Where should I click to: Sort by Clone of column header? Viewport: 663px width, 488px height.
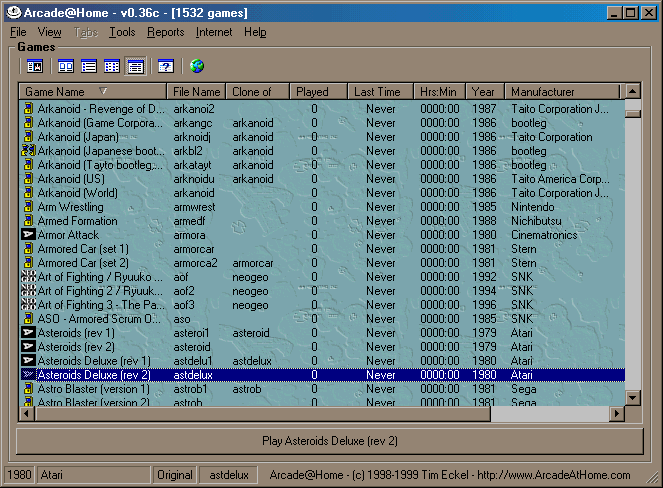click(258, 91)
